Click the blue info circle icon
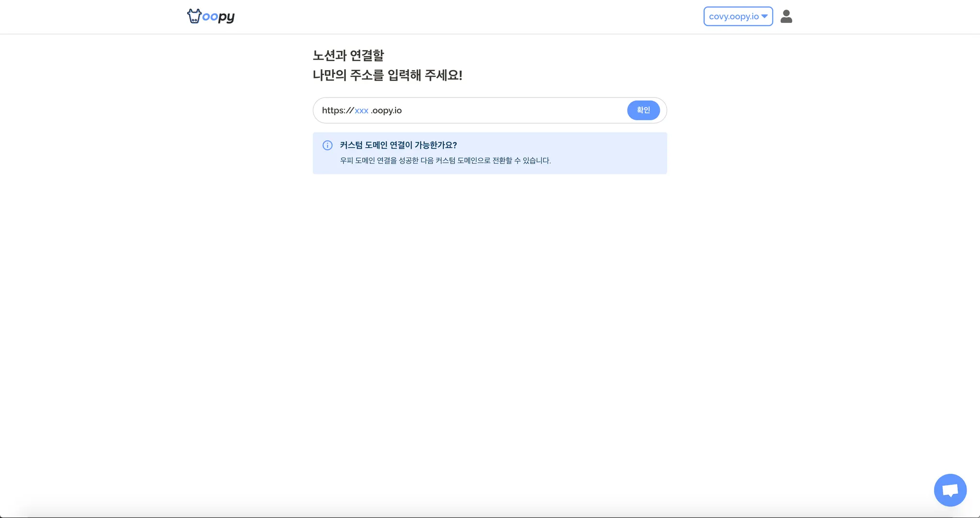 [x=327, y=145]
